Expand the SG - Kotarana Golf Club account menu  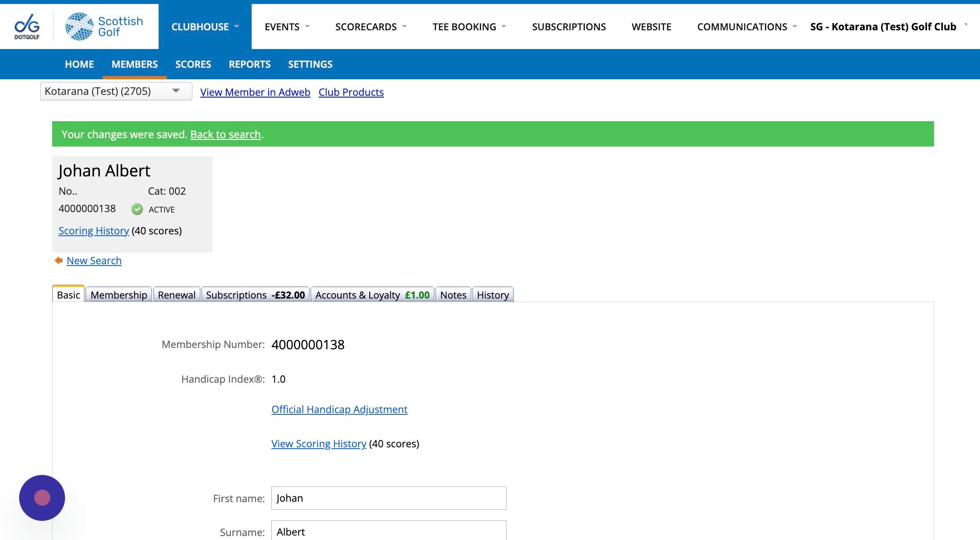pyautogui.click(x=887, y=27)
